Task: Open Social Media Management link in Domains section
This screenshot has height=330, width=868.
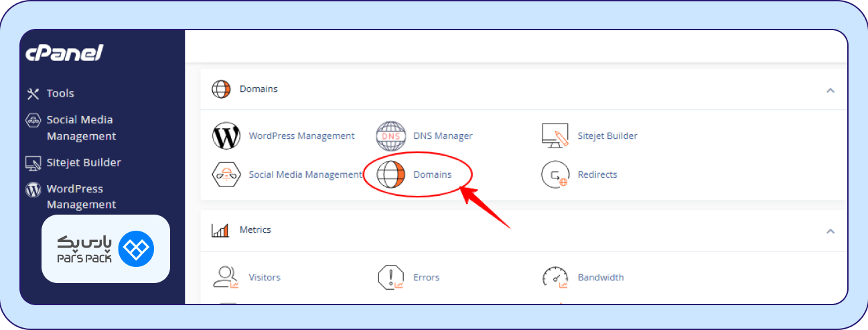Action: click(305, 174)
